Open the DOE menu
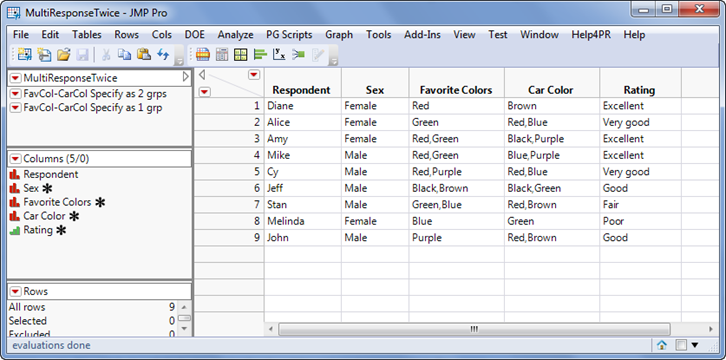The height and width of the screenshot is (360, 726). click(x=194, y=35)
